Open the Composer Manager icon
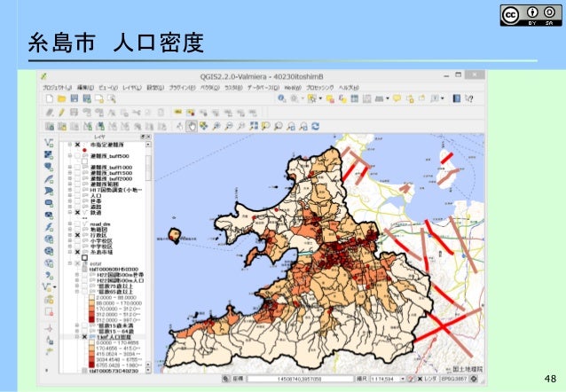Image resolution: width=566 pixels, height=392 pixels. [111, 98]
